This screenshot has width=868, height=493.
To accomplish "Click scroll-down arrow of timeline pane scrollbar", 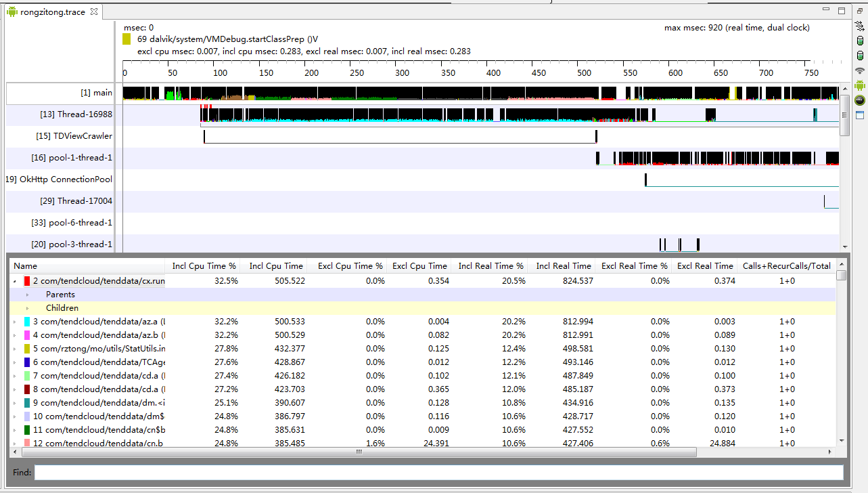I will (844, 247).
